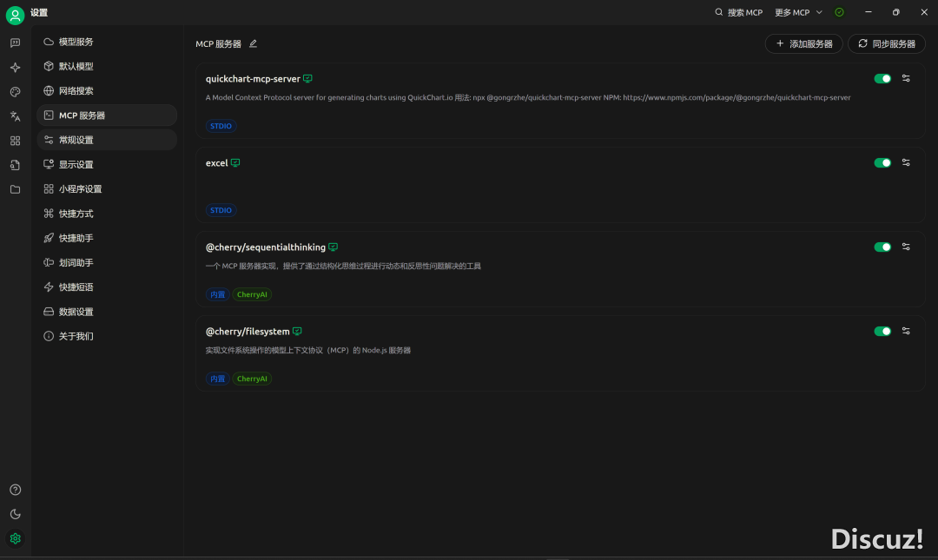The image size is (938, 560).
Task: Click the 添加服务器 button
Action: pos(803,43)
